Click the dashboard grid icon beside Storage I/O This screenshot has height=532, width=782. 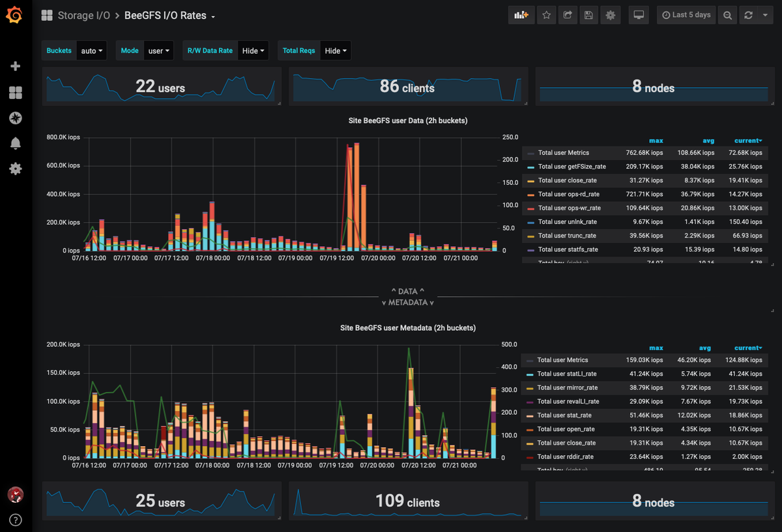click(x=47, y=16)
